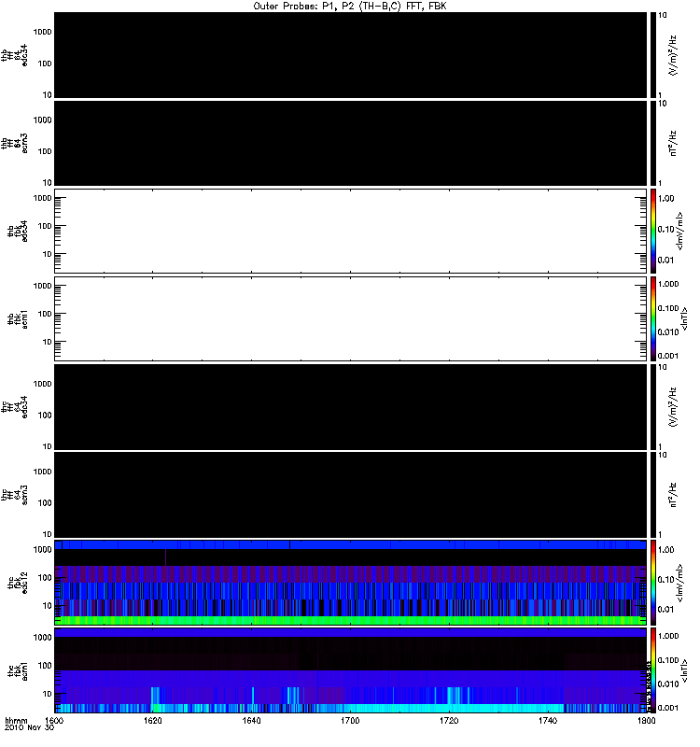Click the black color bar beside thb fff edc34
700x747 pixels.
[653, 55]
